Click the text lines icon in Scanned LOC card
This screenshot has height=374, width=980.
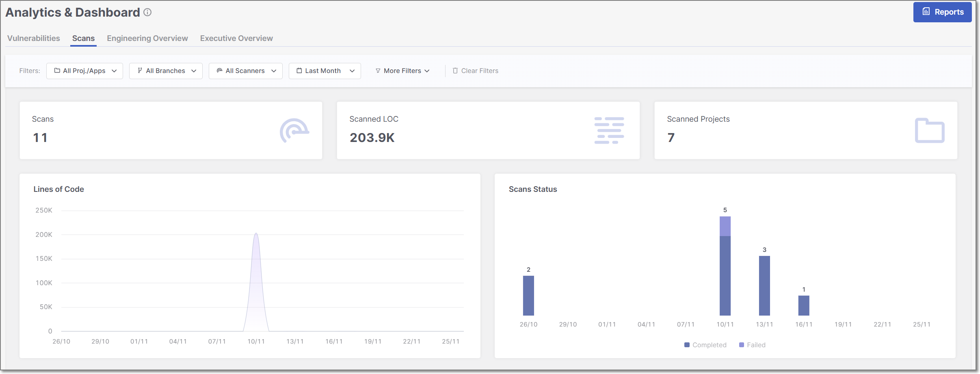tap(609, 130)
